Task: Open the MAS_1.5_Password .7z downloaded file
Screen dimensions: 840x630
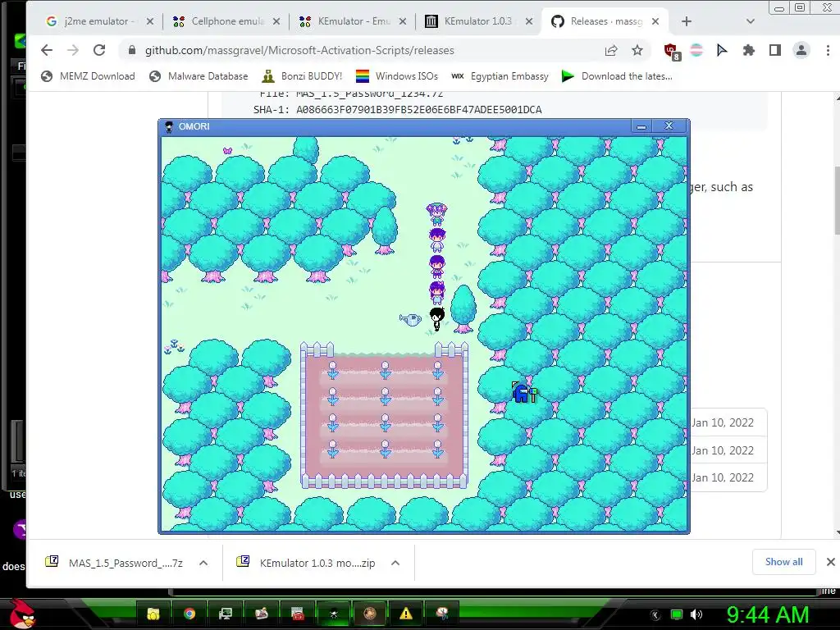Action: tap(113, 563)
